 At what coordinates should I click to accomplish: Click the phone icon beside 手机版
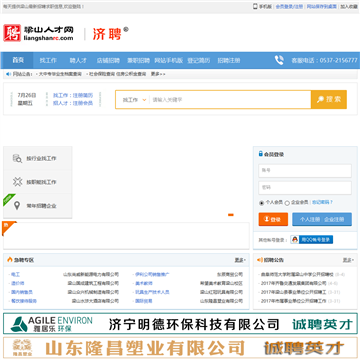[x=255, y=6]
